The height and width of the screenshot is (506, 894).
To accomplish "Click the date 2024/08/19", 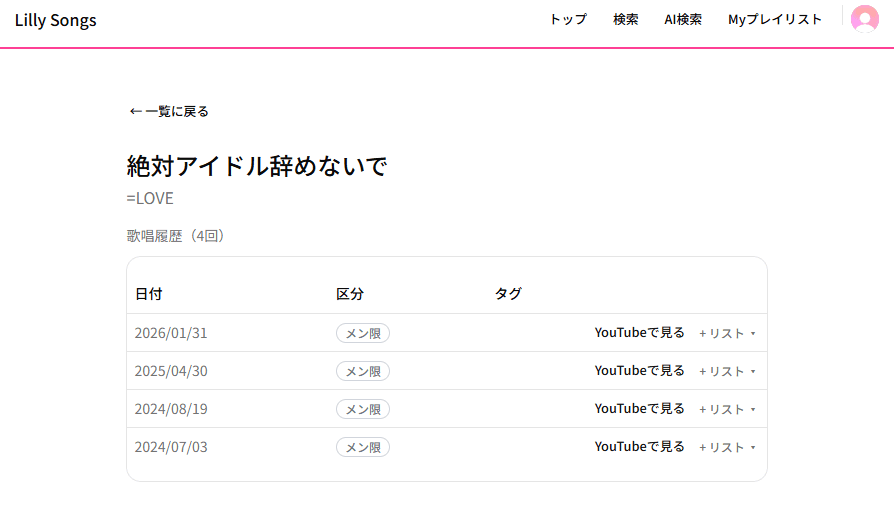I will [x=171, y=409].
